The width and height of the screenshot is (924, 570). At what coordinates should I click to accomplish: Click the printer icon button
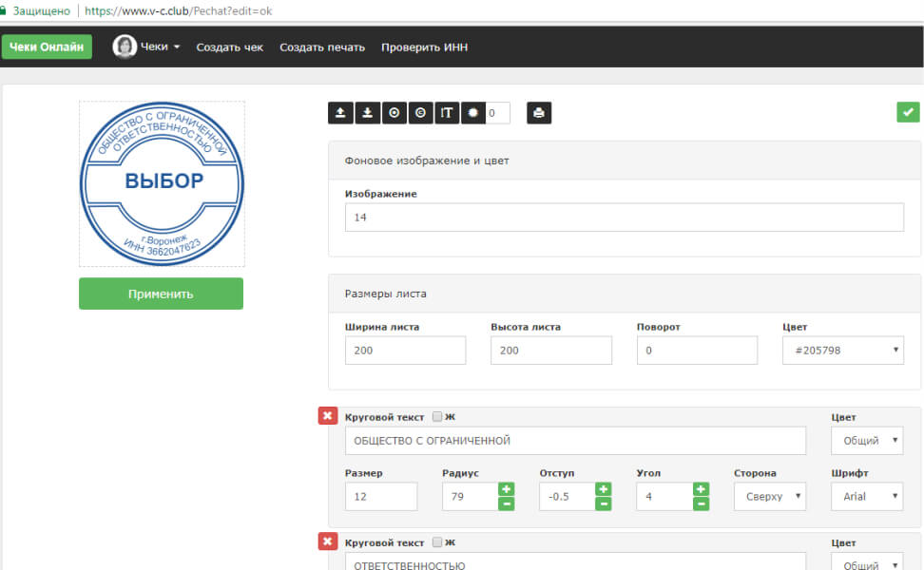point(539,113)
